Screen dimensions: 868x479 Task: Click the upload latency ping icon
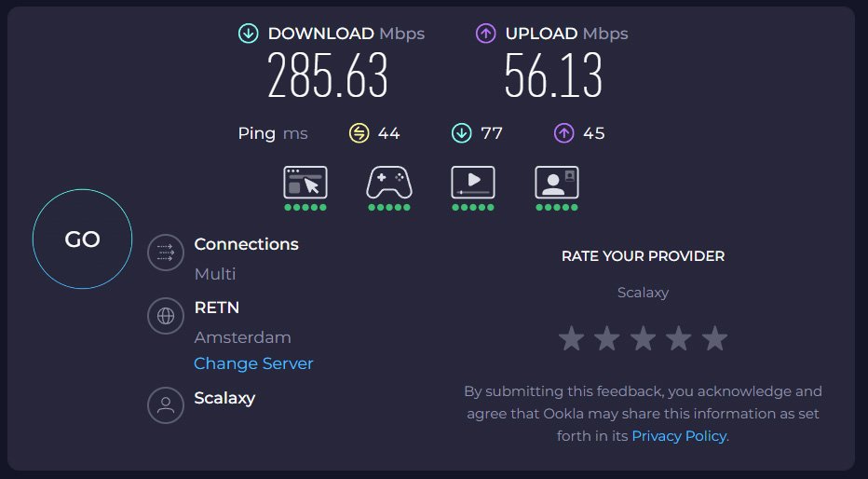click(563, 133)
